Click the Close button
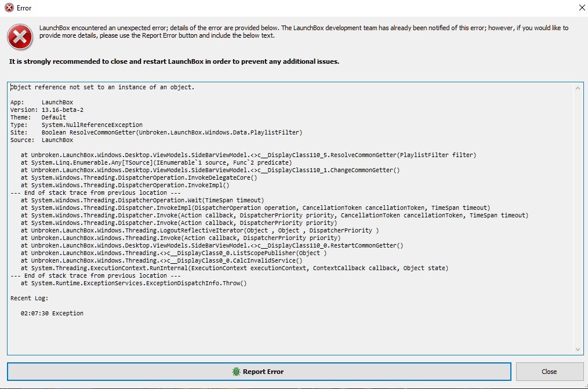The width and height of the screenshot is (588, 389). (x=549, y=372)
